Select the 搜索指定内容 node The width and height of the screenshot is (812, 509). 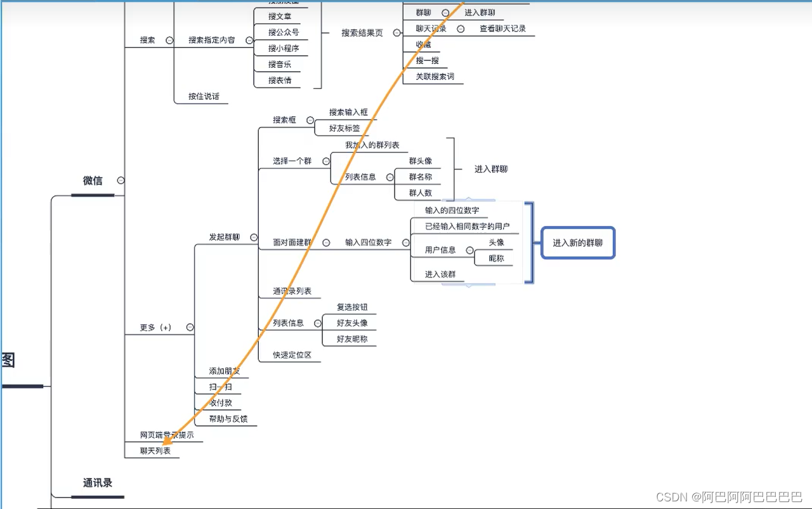click(212, 40)
